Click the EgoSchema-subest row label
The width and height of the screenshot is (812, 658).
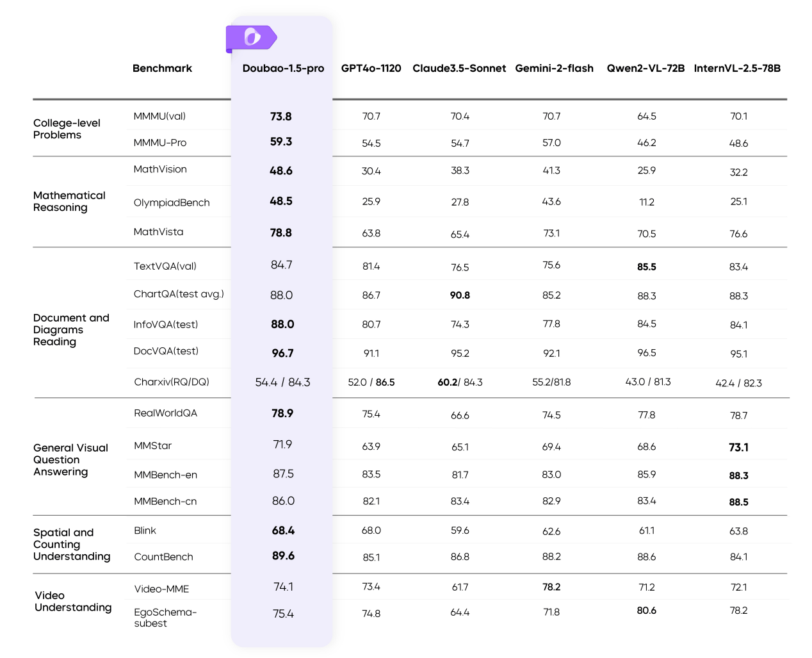(165, 618)
